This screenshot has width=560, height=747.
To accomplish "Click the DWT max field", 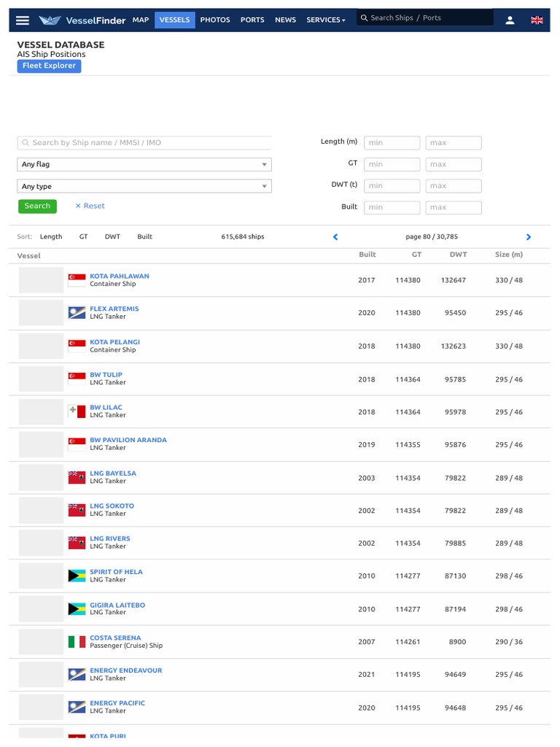I will 454,186.
